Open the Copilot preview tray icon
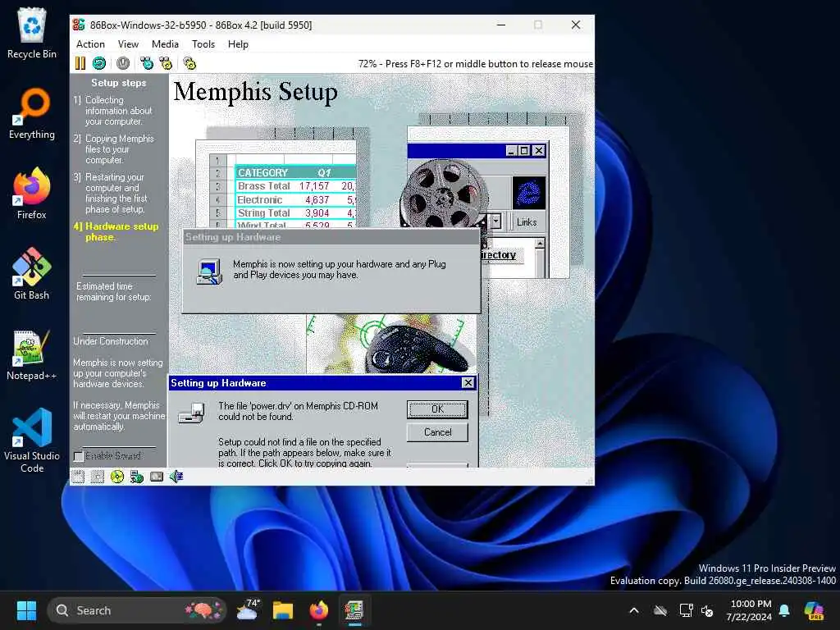 pyautogui.click(x=814, y=610)
